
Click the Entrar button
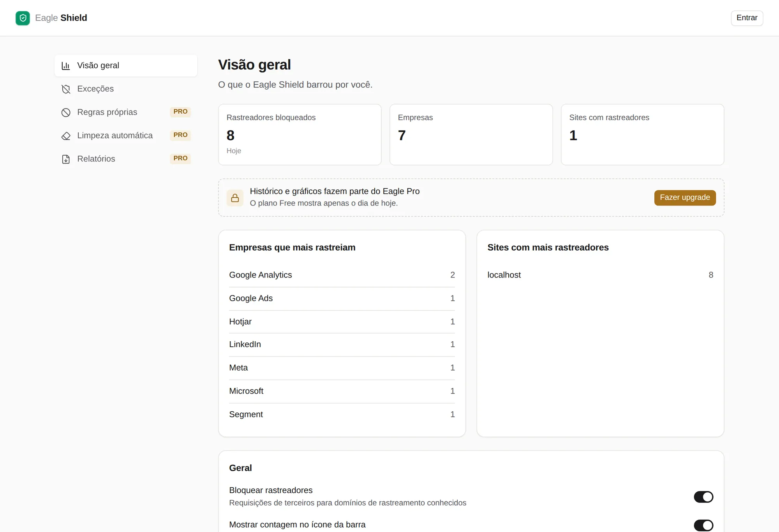(747, 18)
